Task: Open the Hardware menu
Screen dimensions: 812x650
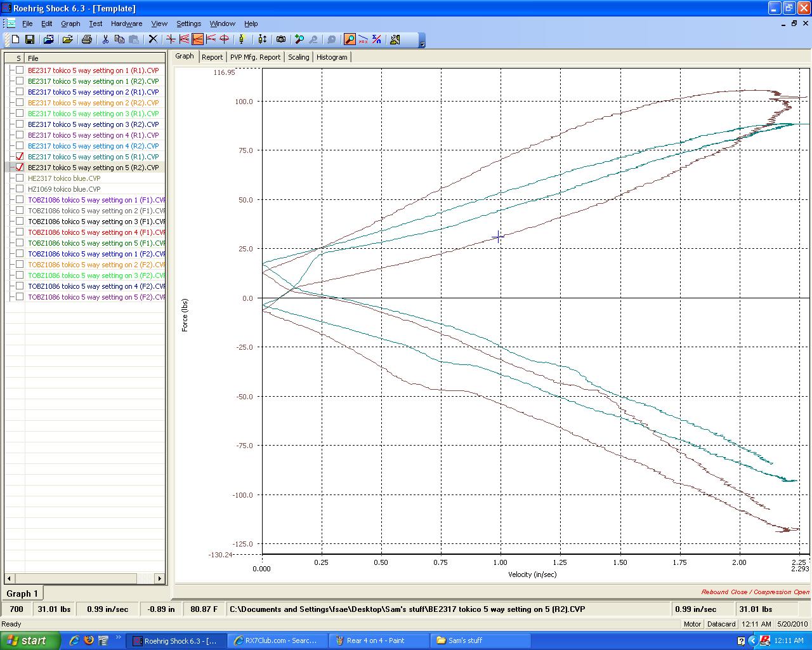Action: tap(126, 23)
